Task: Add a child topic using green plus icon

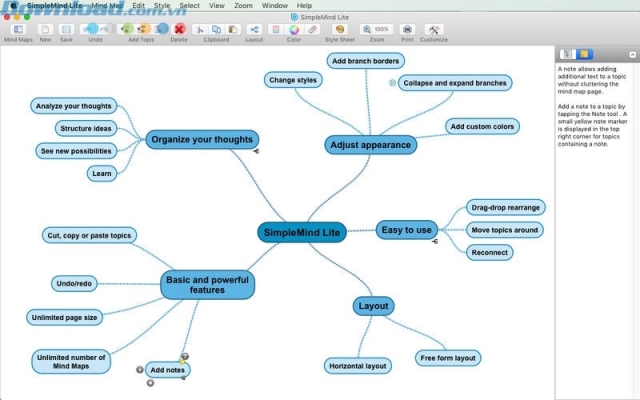Action: 127,29
